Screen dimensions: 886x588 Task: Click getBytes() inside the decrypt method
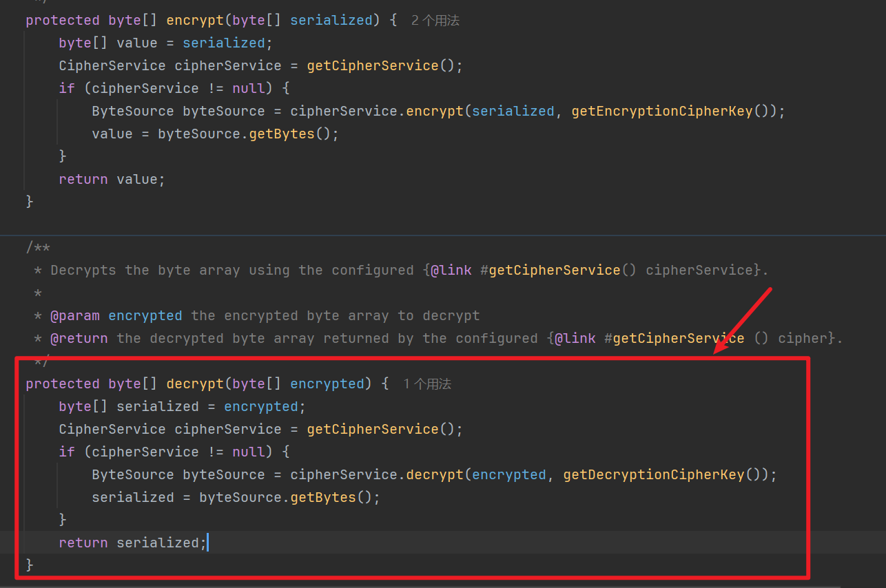pos(323,498)
